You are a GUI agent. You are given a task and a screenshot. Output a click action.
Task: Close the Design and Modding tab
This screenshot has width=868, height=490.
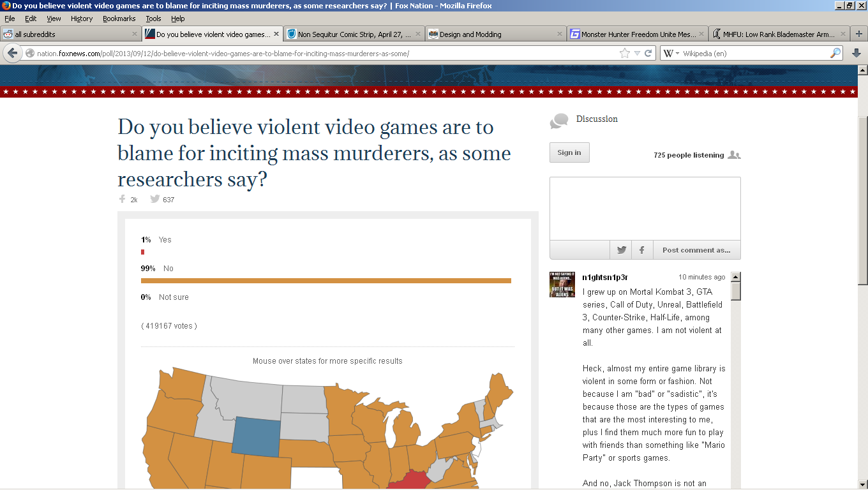tap(560, 34)
